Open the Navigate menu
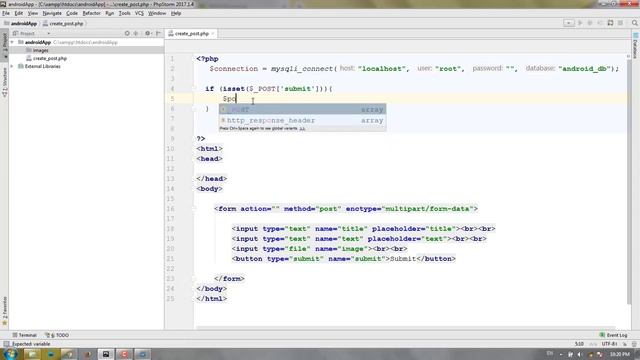The width and height of the screenshot is (640, 360). point(52,13)
